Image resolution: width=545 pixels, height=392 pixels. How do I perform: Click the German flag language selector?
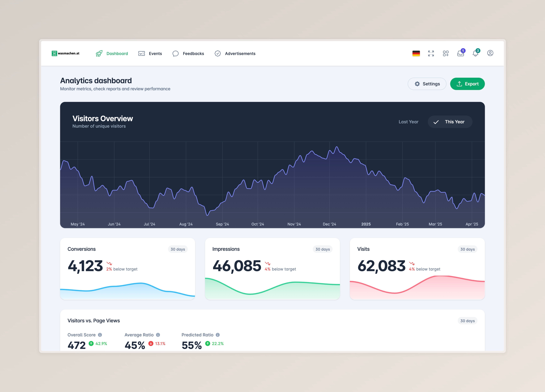click(x=416, y=54)
